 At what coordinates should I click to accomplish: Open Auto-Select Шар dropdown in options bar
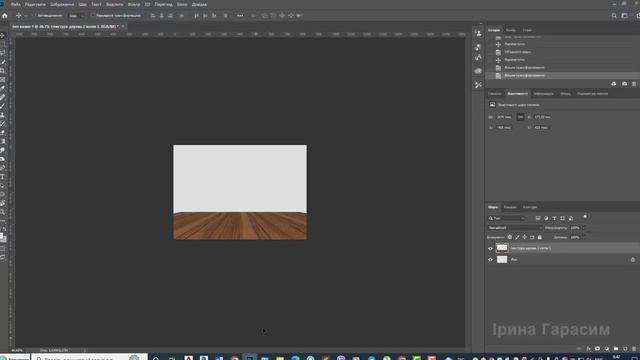click(76, 16)
